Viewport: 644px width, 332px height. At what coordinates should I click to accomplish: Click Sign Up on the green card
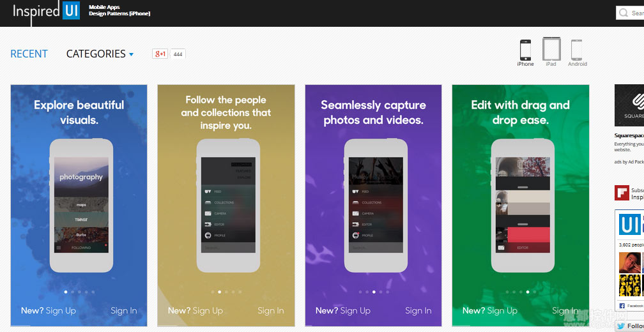click(x=502, y=311)
